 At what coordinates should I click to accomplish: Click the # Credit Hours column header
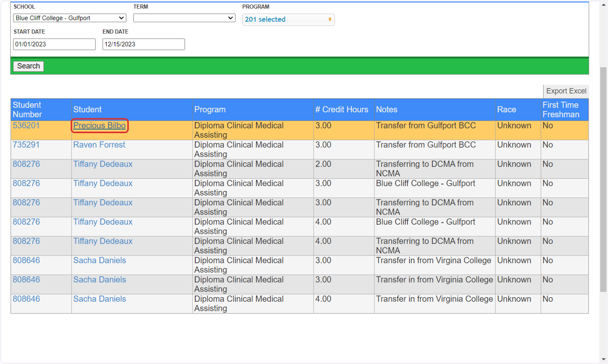(344, 109)
